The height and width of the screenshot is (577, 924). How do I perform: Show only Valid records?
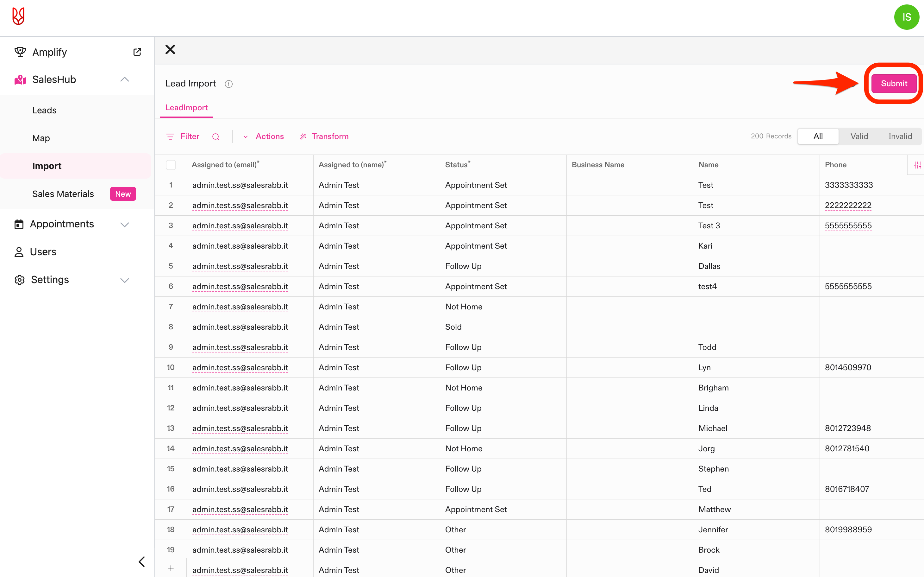tap(859, 136)
